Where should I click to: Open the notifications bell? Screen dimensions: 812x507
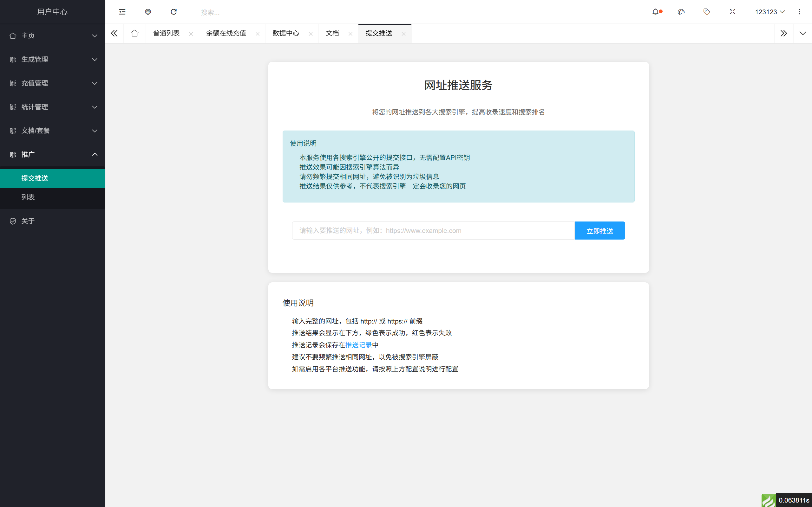point(656,12)
